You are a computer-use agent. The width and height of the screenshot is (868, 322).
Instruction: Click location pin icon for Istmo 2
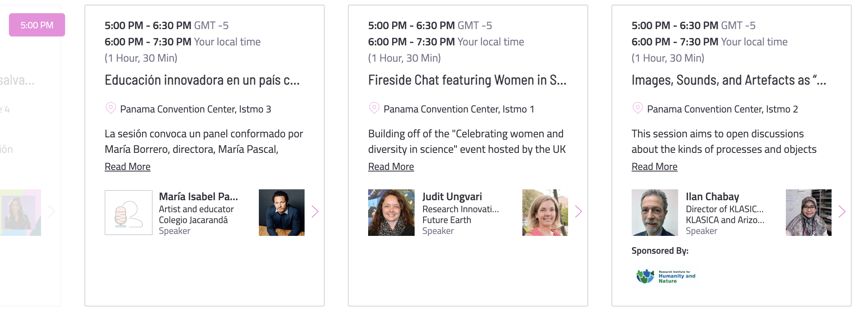point(638,108)
